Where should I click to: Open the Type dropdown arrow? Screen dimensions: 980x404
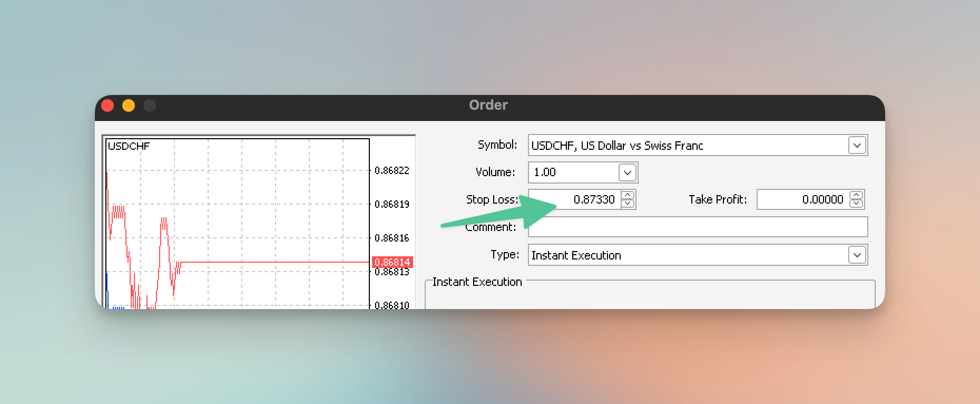857,255
